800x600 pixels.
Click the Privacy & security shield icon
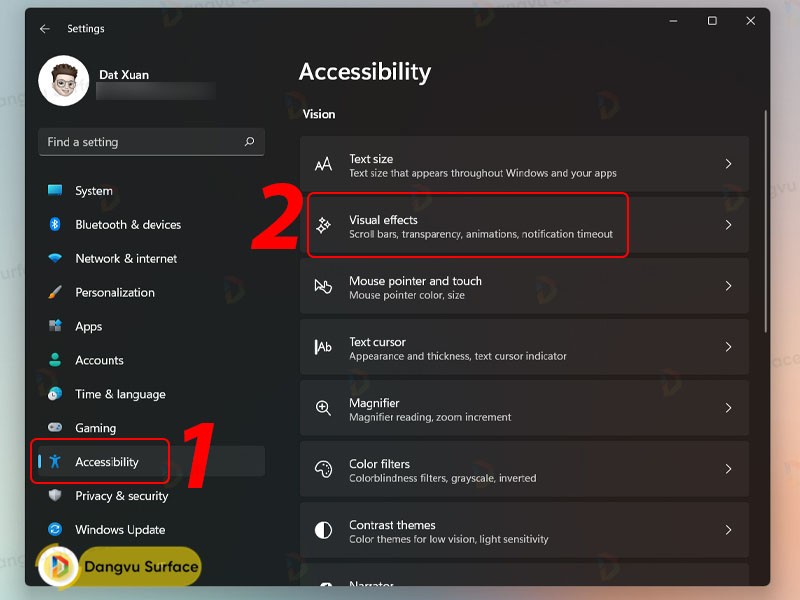(55, 496)
